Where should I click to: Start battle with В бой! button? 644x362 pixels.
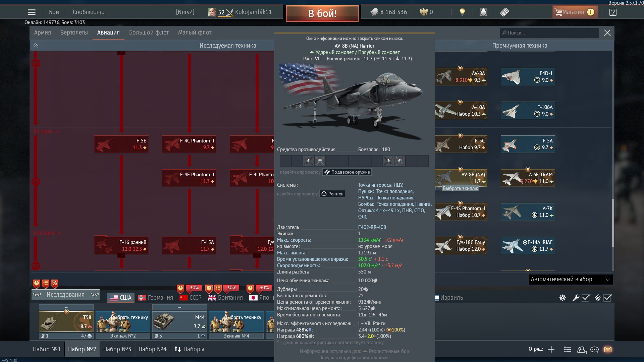pyautogui.click(x=322, y=13)
